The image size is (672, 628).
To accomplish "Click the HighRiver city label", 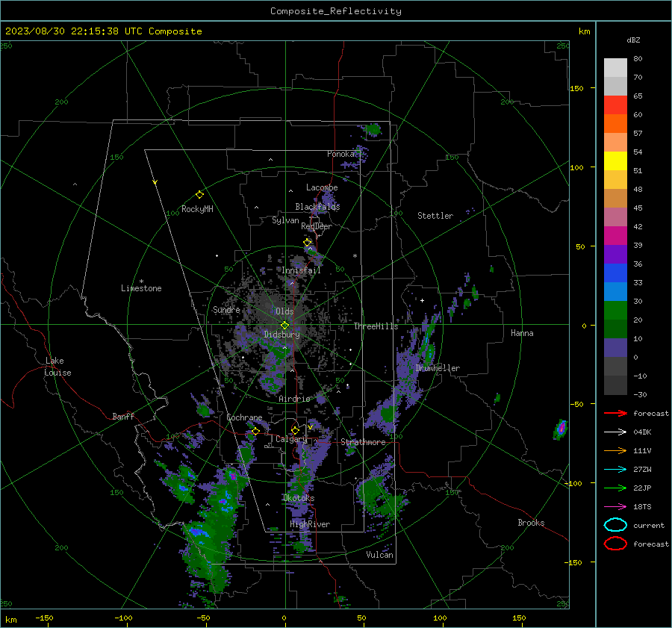I will (x=310, y=524).
